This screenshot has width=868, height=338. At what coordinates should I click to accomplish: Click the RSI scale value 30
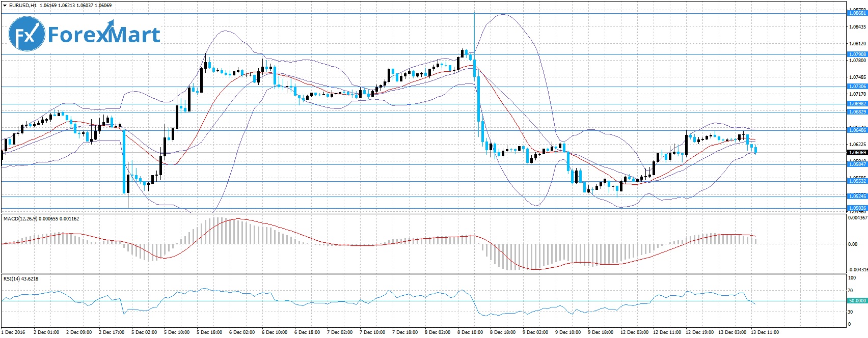point(851,312)
